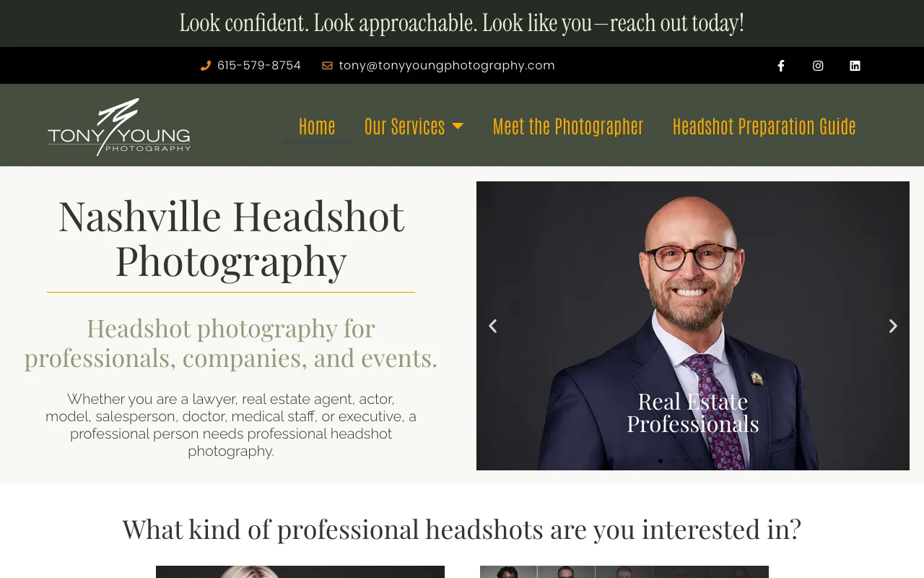Email tony@tonyyoungphotography.com link
924x578 pixels.
pyautogui.click(x=447, y=66)
